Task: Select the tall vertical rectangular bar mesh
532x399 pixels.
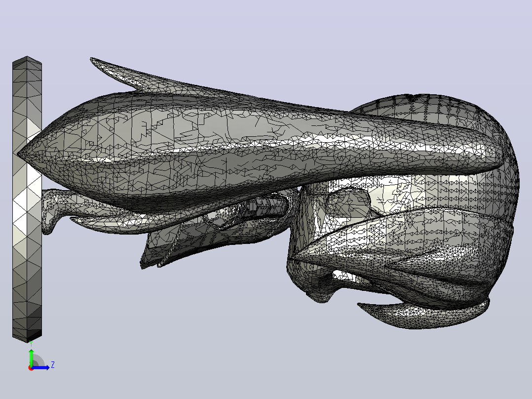Action: (x=27, y=199)
